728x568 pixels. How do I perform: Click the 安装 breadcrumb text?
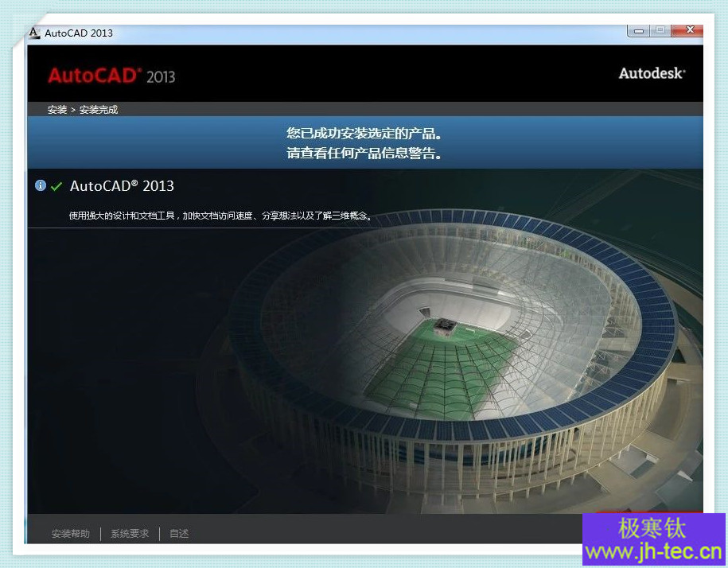[x=57, y=110]
